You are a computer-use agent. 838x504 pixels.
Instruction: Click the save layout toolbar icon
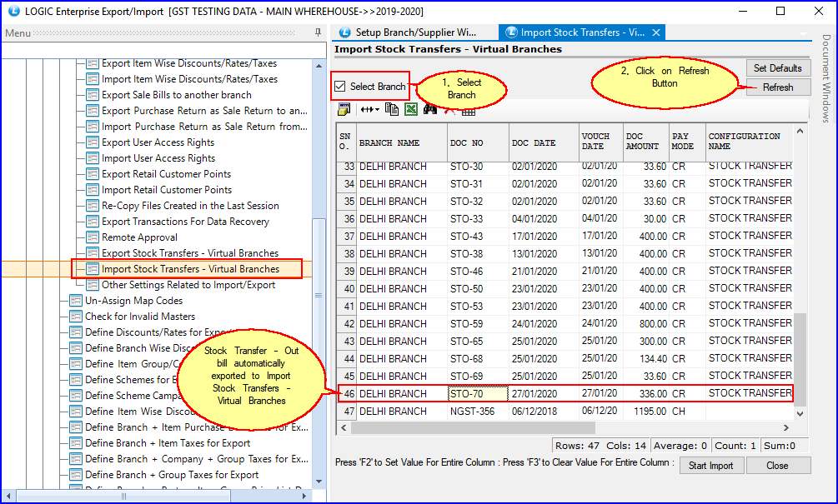click(344, 109)
